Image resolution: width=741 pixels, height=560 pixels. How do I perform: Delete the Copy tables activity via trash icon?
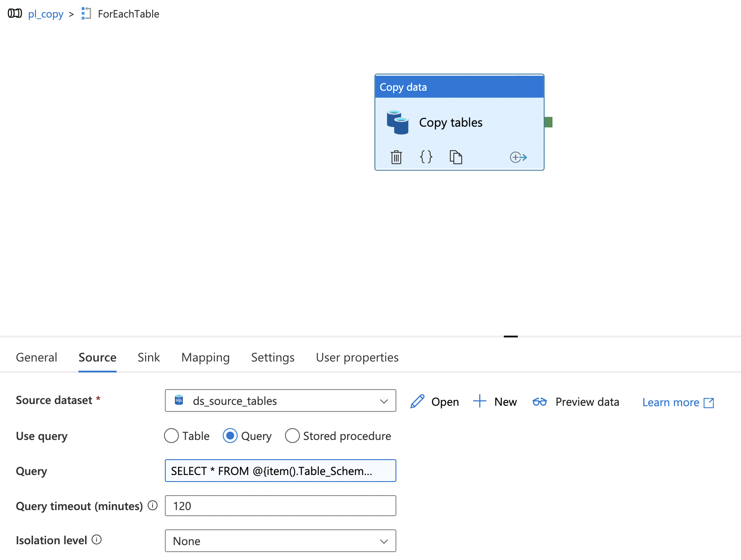pyautogui.click(x=396, y=157)
